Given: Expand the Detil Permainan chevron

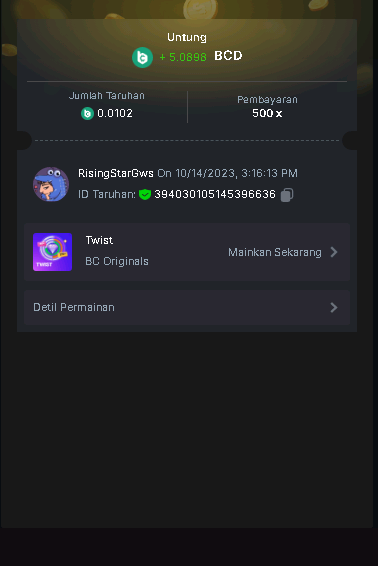Looking at the screenshot, I should click(x=334, y=308).
